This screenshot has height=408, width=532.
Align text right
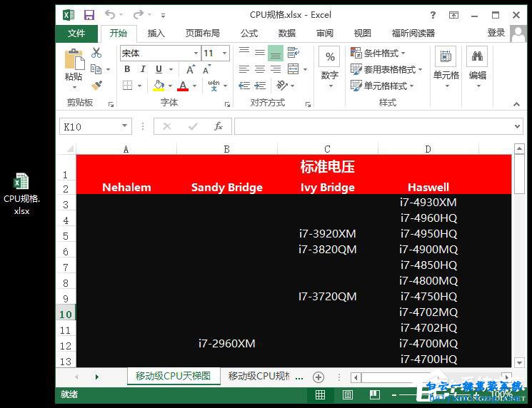pos(276,69)
